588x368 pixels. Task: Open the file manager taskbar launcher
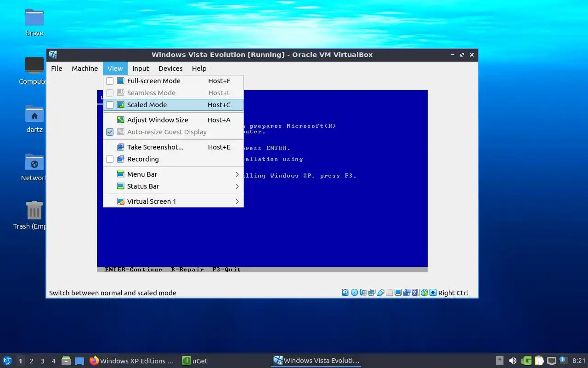click(x=66, y=361)
